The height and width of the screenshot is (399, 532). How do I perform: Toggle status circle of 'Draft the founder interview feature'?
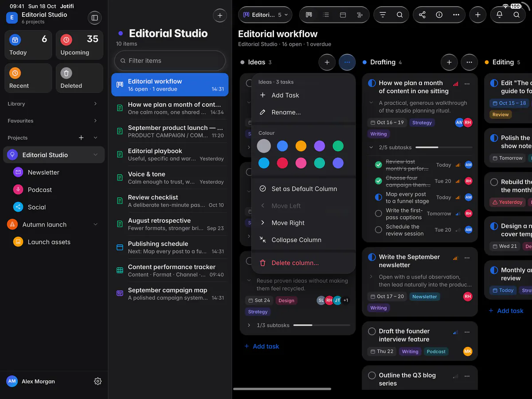[x=372, y=331]
